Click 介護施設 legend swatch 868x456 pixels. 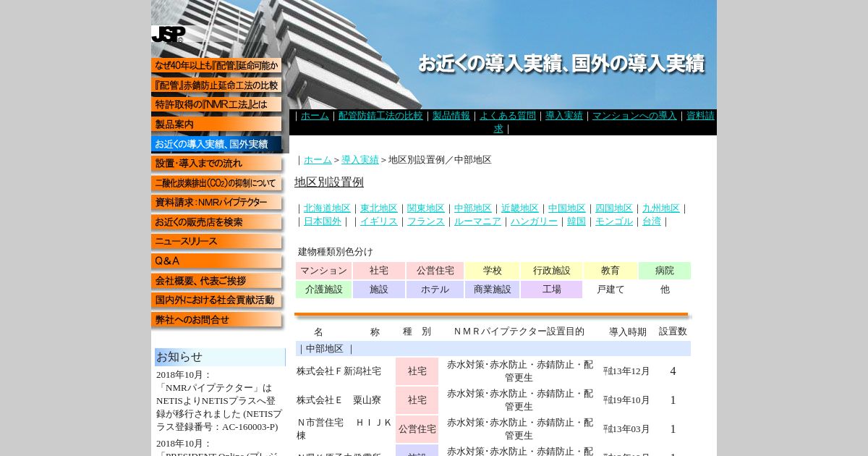(x=323, y=290)
